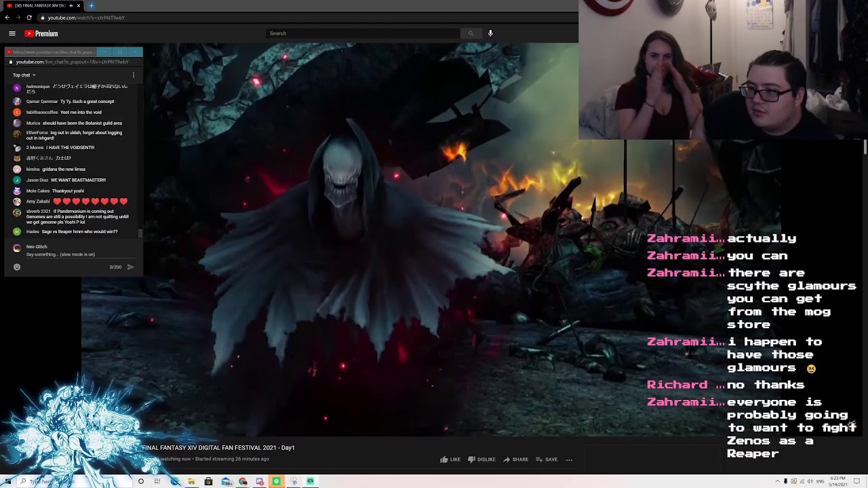The height and width of the screenshot is (488, 868).
Task: Reload the YouTube page
Action: 29,18
